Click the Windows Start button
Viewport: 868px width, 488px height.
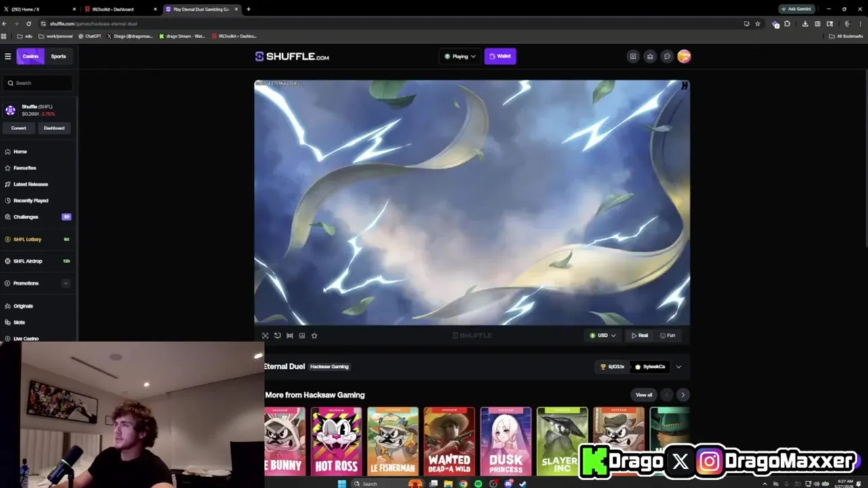[x=342, y=483]
